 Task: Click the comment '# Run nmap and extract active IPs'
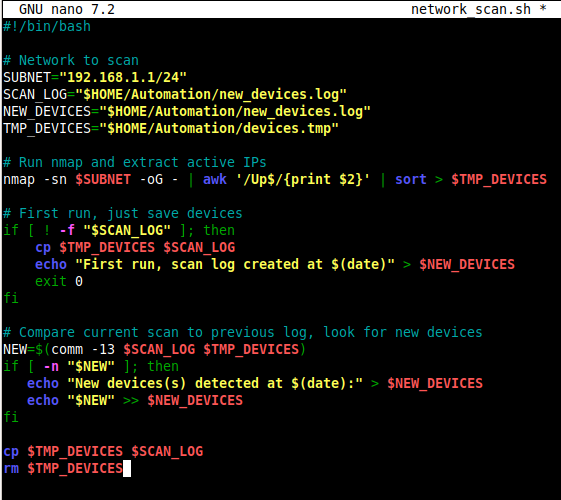coord(135,162)
